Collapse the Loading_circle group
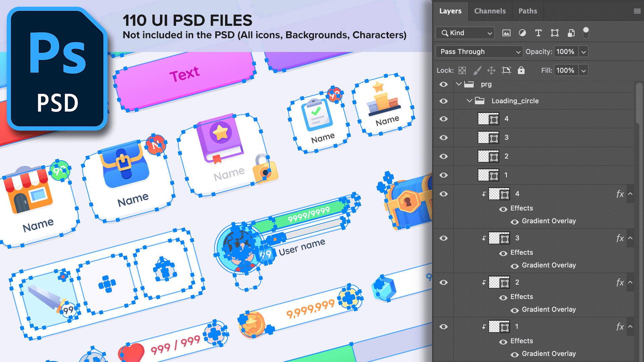644x362 pixels. 469,101
